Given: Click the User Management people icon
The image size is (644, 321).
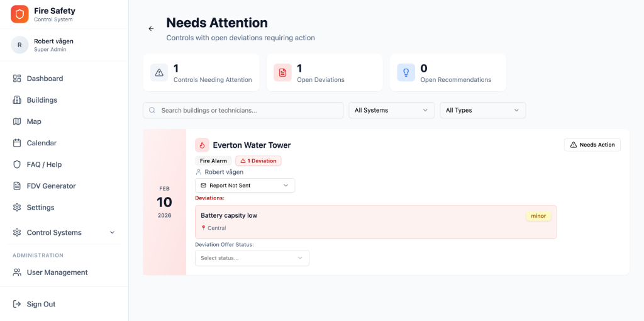Looking at the screenshot, I should [17, 272].
